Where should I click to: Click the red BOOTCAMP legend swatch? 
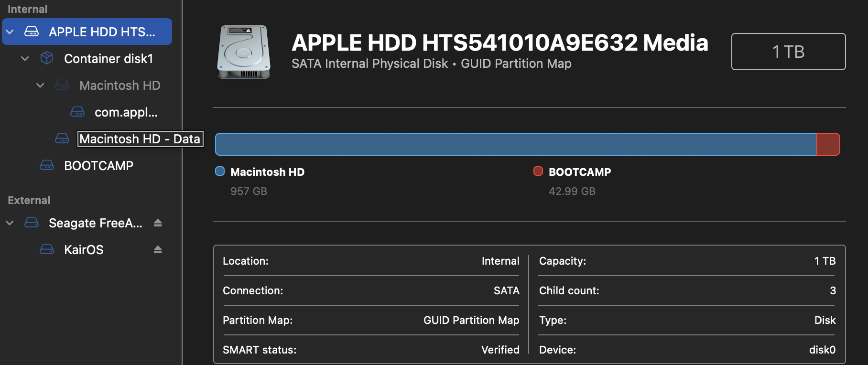(x=538, y=172)
